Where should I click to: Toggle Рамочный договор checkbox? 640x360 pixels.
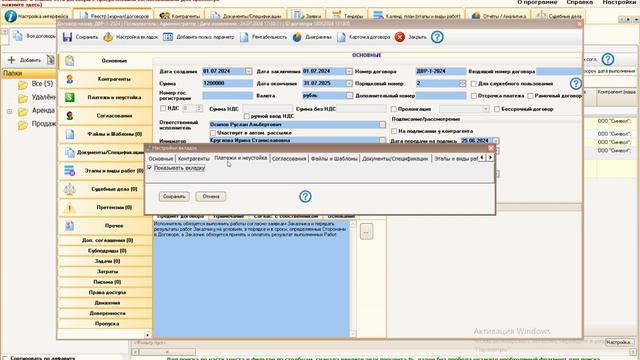530,96
